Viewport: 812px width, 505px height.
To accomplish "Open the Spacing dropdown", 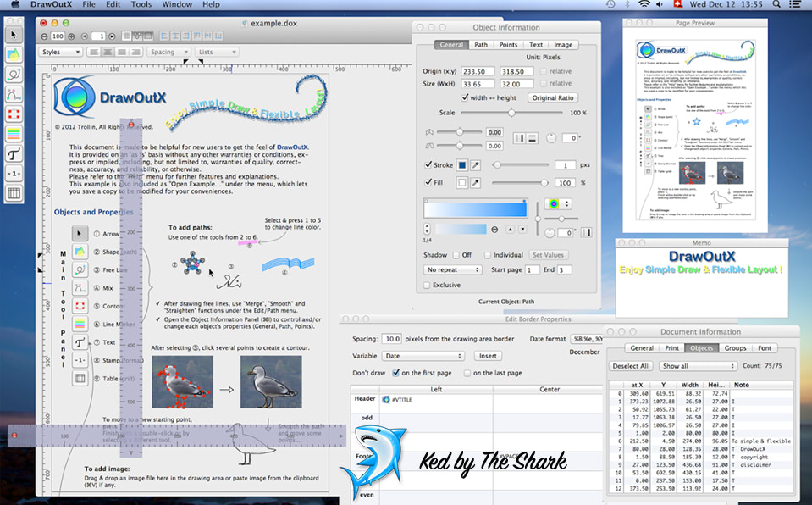I will pos(168,52).
